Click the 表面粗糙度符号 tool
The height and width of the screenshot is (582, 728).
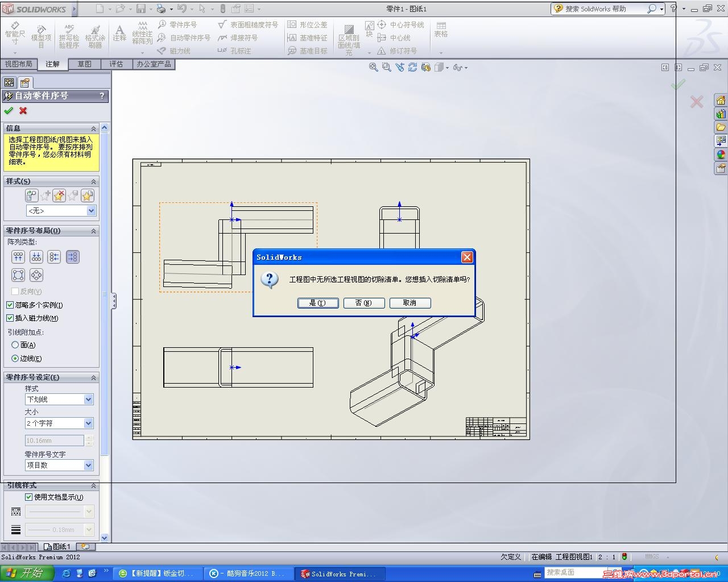[248, 24]
